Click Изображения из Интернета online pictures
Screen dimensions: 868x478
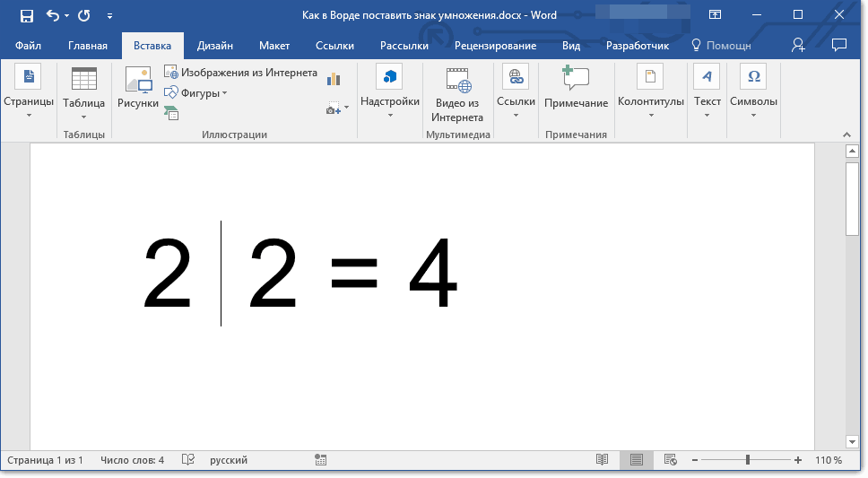pyautogui.click(x=240, y=73)
